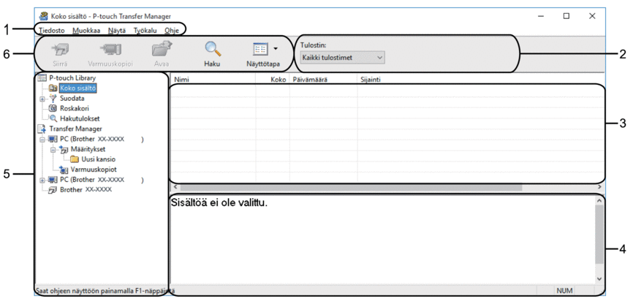The width and height of the screenshot is (644, 304).
Task: Collapse the first PC (Brother XX-XXXX) node
Action: (x=42, y=140)
